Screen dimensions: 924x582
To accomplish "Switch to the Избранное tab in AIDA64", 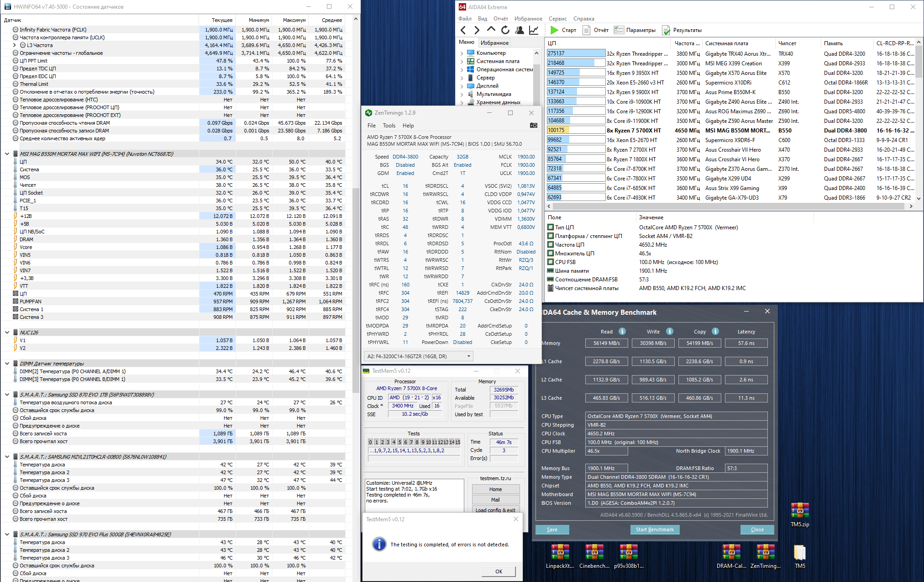I will (x=494, y=42).
